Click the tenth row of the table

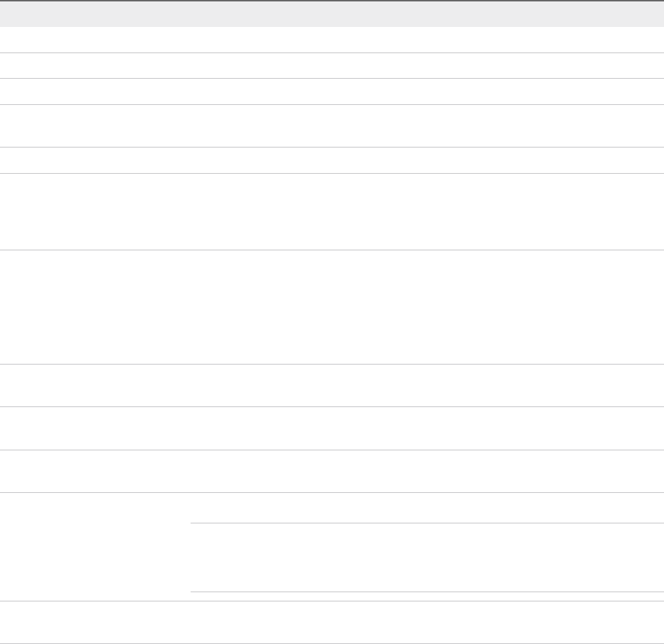click(x=332, y=471)
